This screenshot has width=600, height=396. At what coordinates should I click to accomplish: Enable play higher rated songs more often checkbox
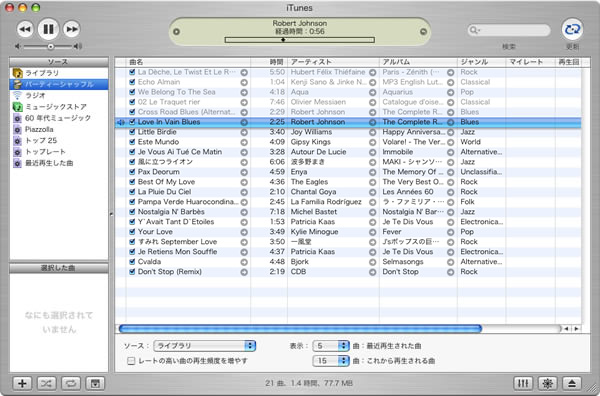[131, 361]
